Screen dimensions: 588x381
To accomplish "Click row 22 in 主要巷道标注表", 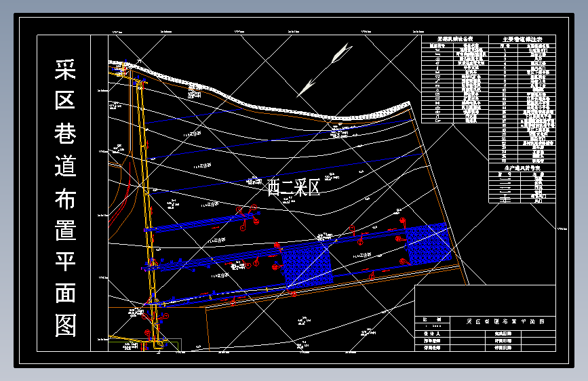I will coord(522,143).
